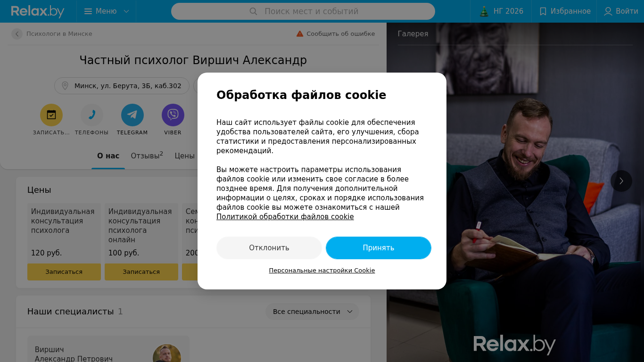Open Политикой обработки файлов cookie link
This screenshot has height=362, width=644.
pos(285,217)
